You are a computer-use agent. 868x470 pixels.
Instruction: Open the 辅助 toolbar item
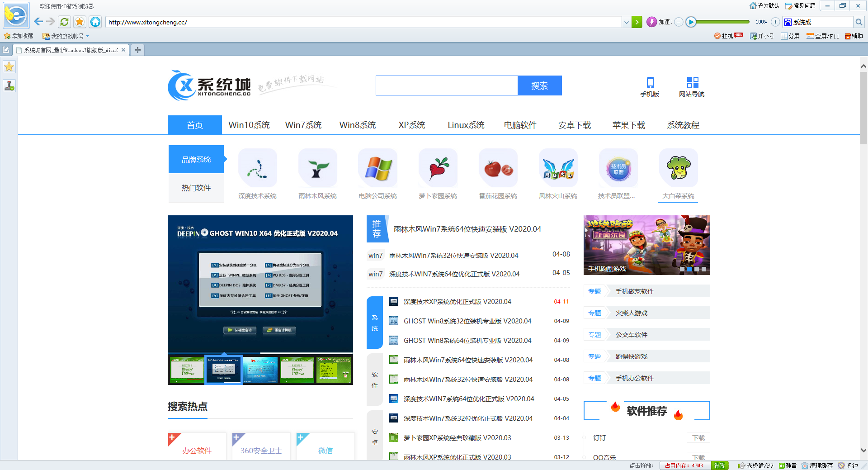pos(854,36)
